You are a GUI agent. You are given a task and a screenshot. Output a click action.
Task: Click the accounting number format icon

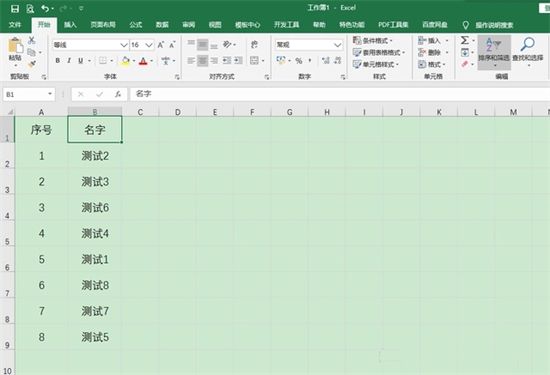pos(281,61)
